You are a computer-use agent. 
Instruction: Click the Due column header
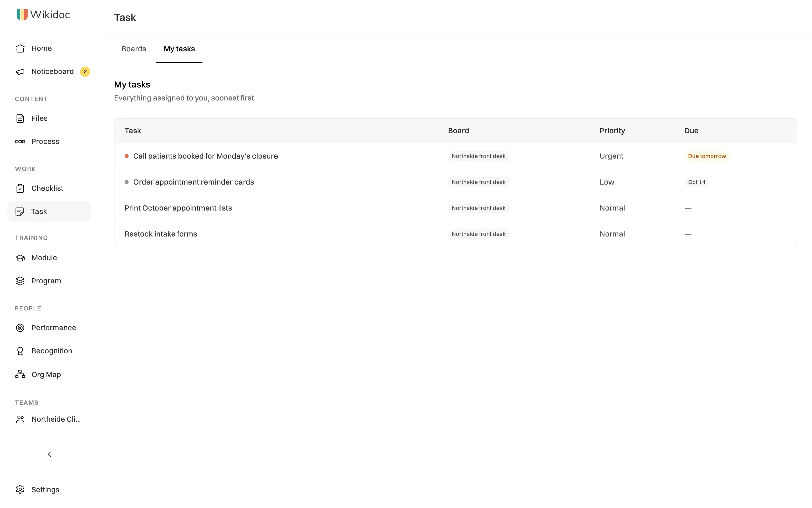coord(691,131)
